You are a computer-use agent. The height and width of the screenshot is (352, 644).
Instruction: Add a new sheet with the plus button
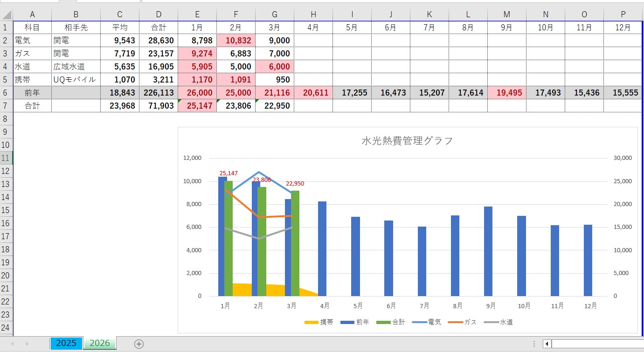pyautogui.click(x=138, y=344)
